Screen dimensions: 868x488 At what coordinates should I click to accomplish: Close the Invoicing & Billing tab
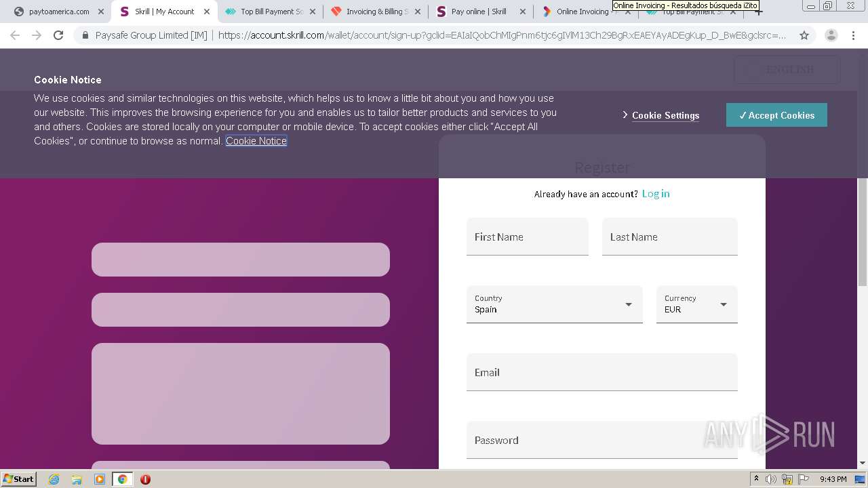point(418,12)
